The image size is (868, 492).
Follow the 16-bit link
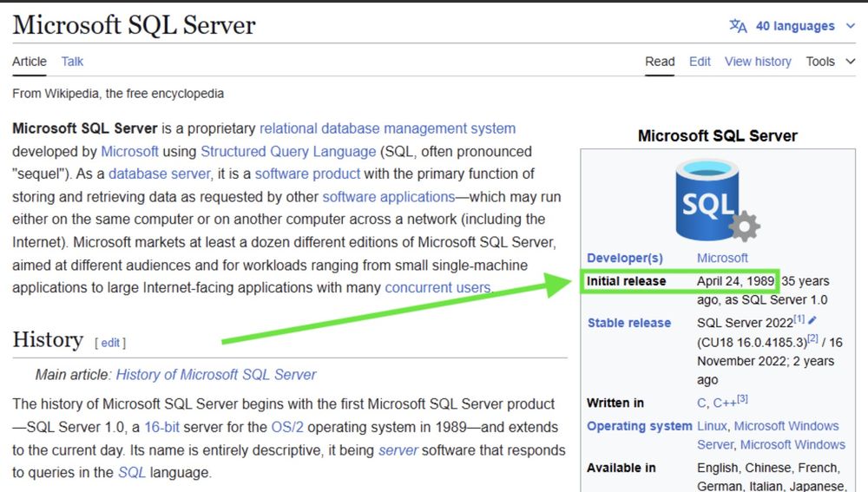point(161,427)
